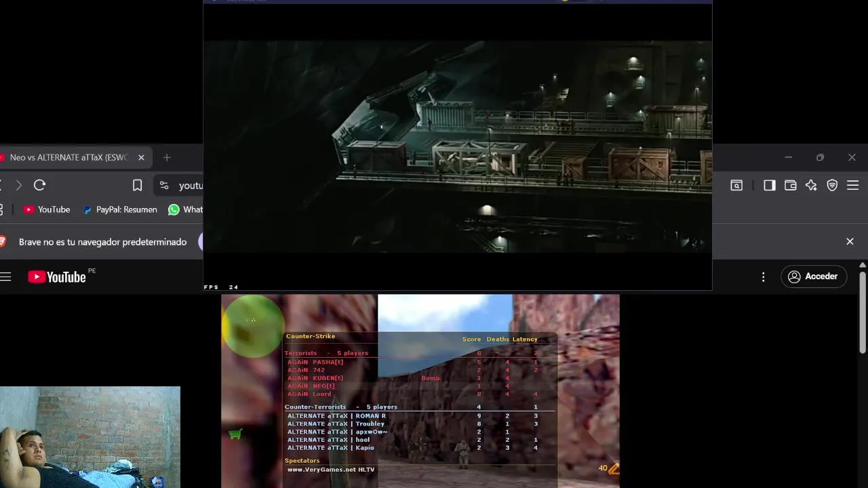Click the game window showing the dark warehouse
The height and width of the screenshot is (488, 868).
pos(458,146)
